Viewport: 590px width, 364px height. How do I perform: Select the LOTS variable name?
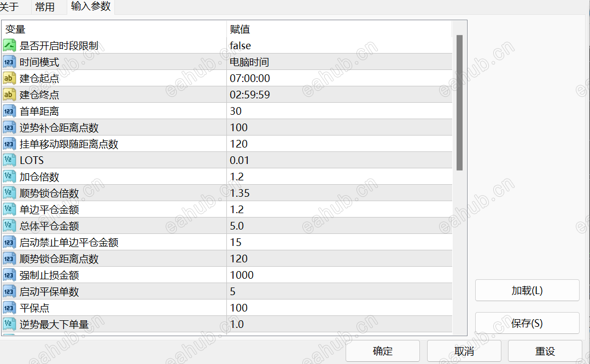(32, 160)
